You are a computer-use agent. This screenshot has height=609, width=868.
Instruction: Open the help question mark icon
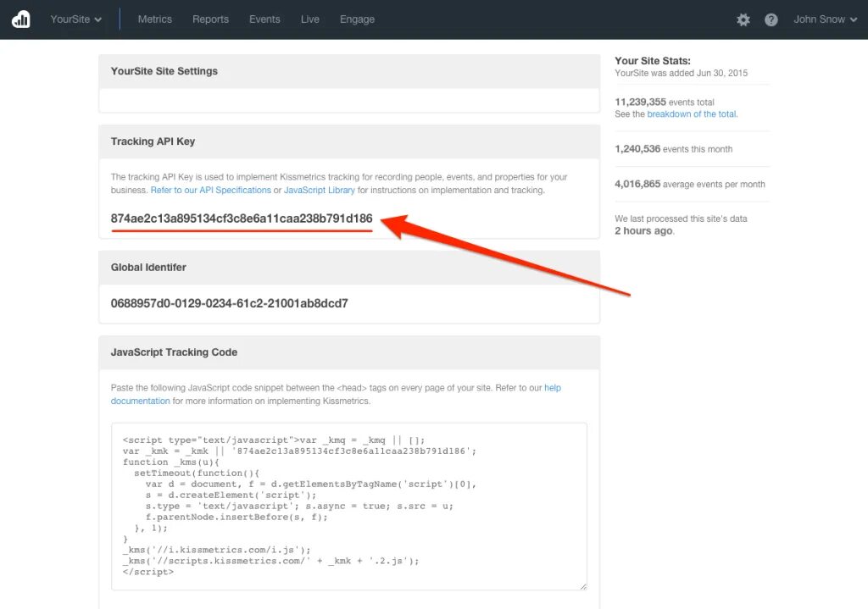point(771,20)
